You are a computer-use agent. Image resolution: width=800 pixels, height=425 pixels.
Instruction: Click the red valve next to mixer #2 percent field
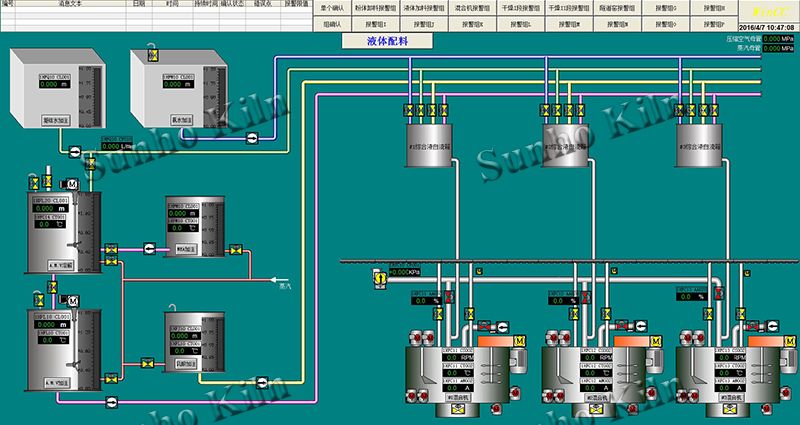[586, 297]
